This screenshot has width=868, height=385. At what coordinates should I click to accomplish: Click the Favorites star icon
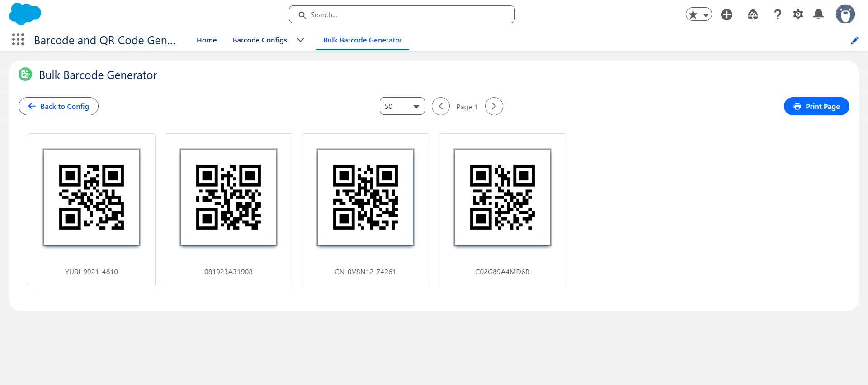pyautogui.click(x=693, y=14)
